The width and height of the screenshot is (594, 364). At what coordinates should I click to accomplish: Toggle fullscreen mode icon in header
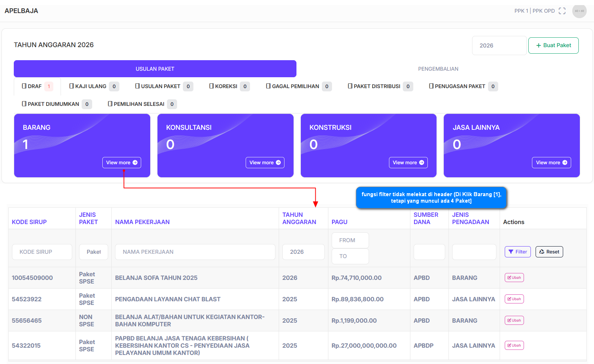[562, 11]
